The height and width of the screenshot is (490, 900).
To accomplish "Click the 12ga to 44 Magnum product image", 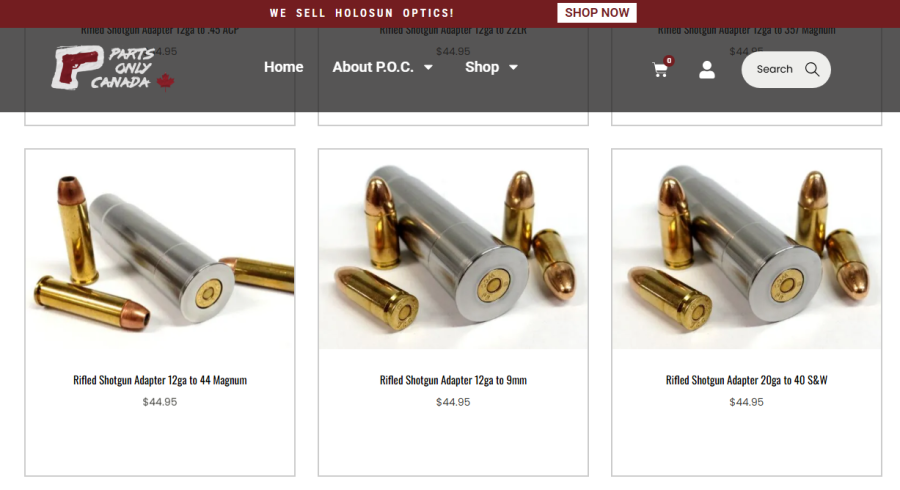I will coord(160,250).
